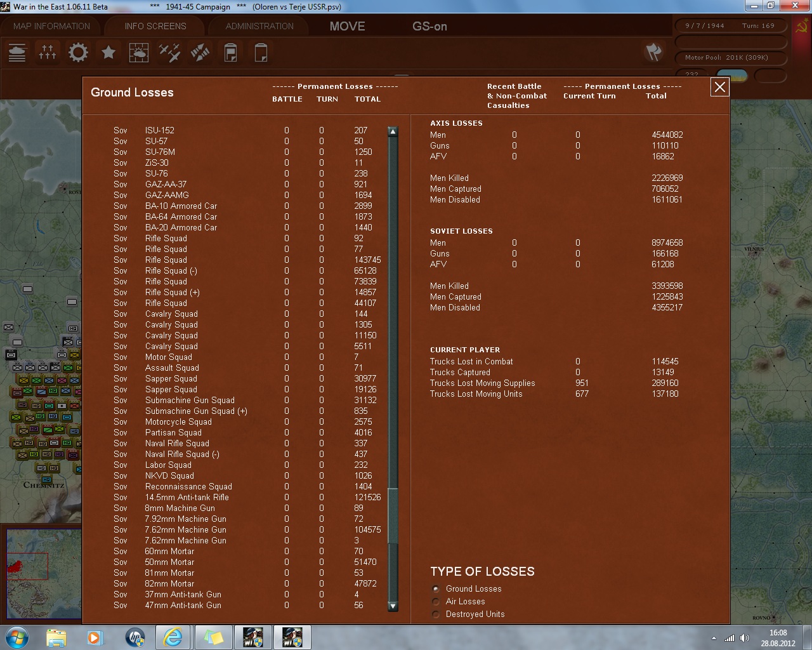Click the losses list scrollbar thumb
Image resolution: width=812 pixels, height=650 pixels.
(x=393, y=516)
